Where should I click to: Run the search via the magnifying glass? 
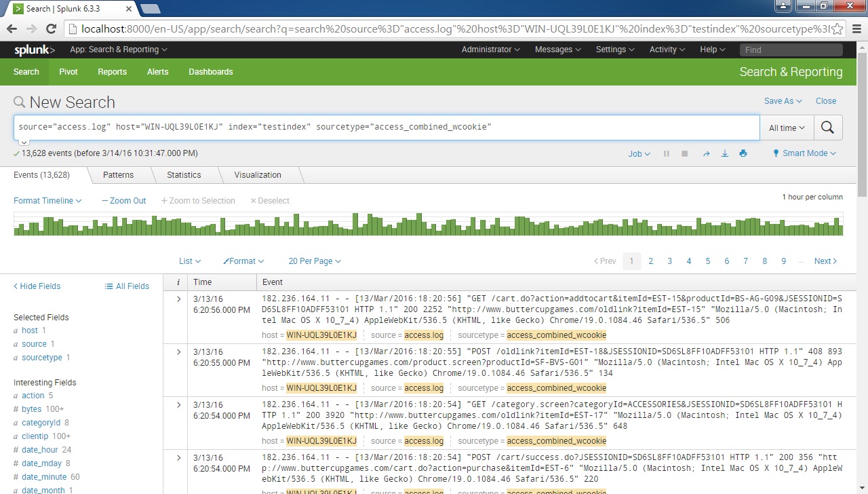[828, 128]
